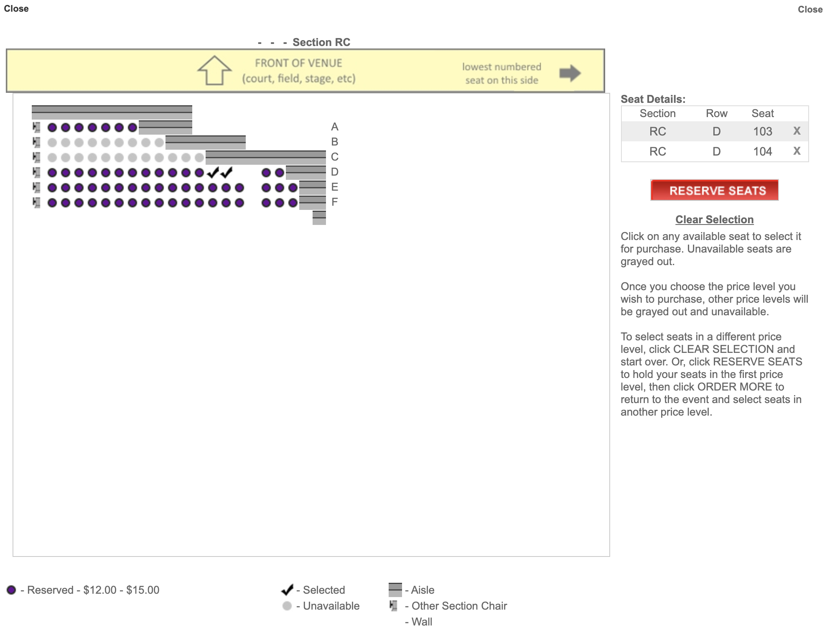Deselect the first checkmarked seat in row D

(213, 172)
